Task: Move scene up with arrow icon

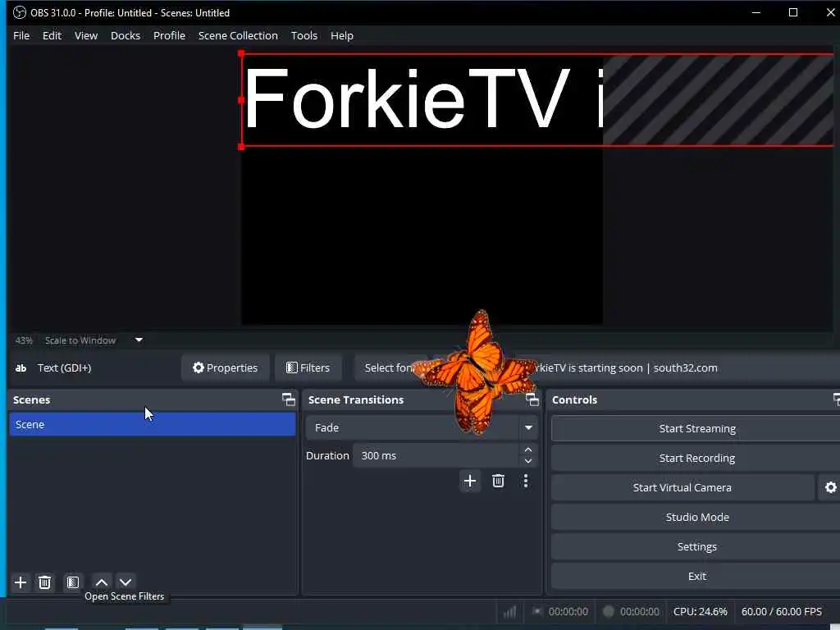Action: coord(101,582)
